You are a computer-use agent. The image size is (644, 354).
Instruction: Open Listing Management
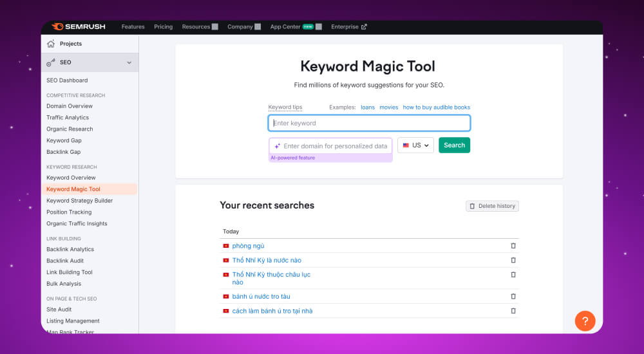pyautogui.click(x=73, y=321)
